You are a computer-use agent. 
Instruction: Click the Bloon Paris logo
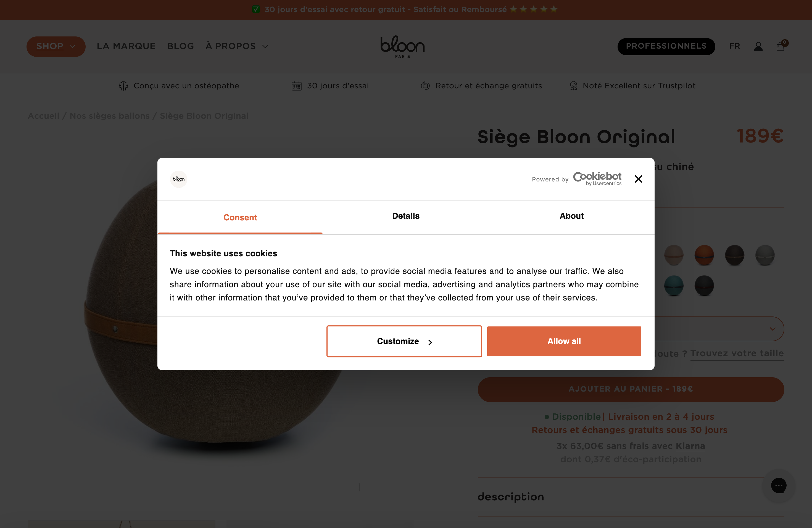[x=402, y=47]
